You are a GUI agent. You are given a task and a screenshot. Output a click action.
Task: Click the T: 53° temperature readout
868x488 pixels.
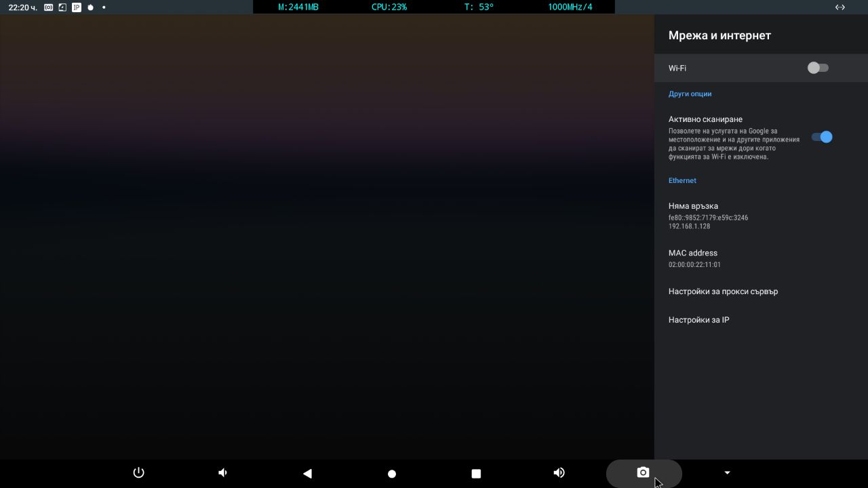tap(479, 7)
